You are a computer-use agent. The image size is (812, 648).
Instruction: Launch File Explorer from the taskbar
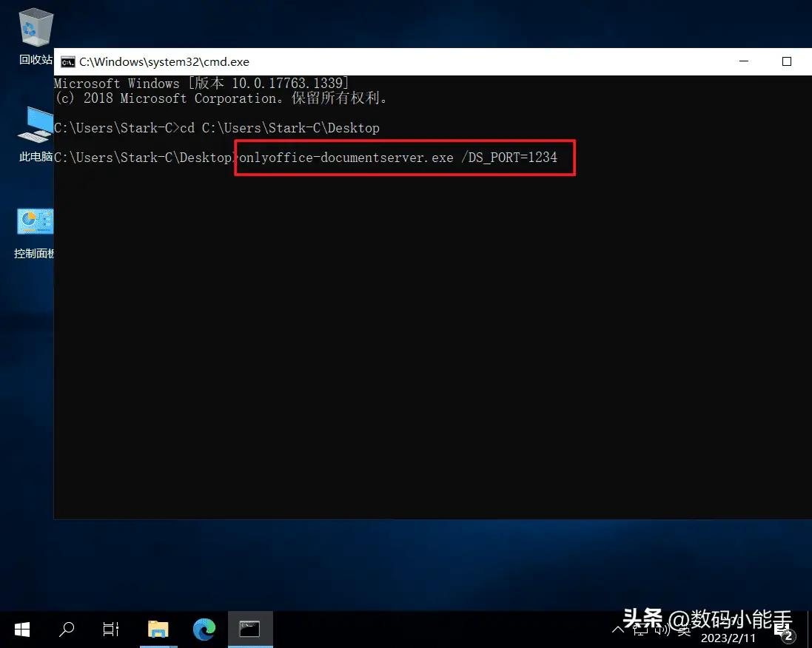tap(158, 630)
